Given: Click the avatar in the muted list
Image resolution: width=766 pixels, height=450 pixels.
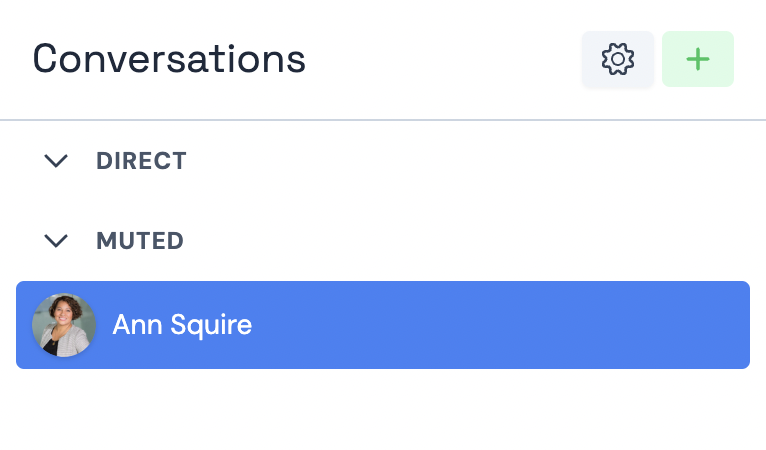Looking at the screenshot, I should click(x=64, y=325).
